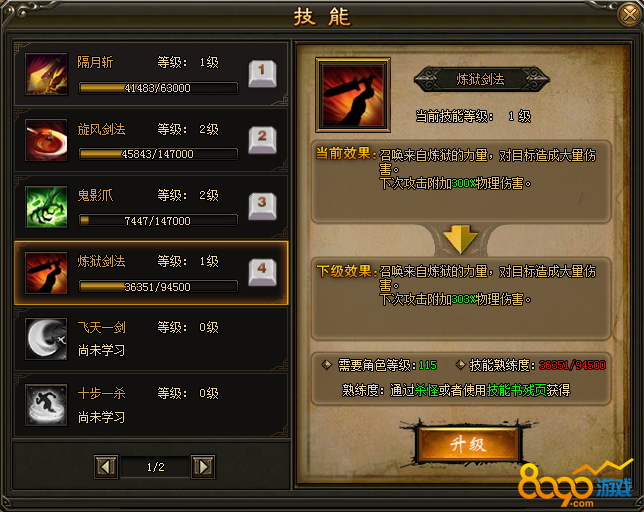Close the 技能 skill window
The image size is (644, 512).
(630, 15)
